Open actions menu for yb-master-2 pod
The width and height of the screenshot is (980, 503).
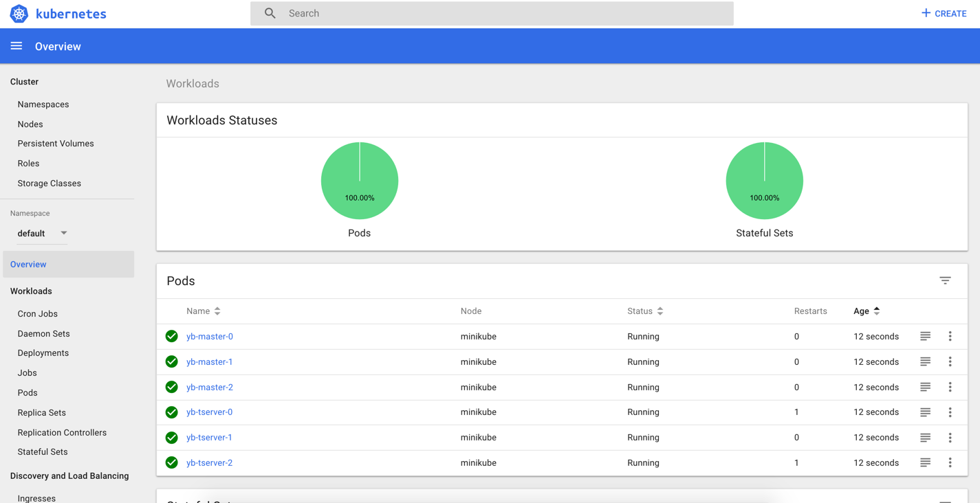pos(950,387)
